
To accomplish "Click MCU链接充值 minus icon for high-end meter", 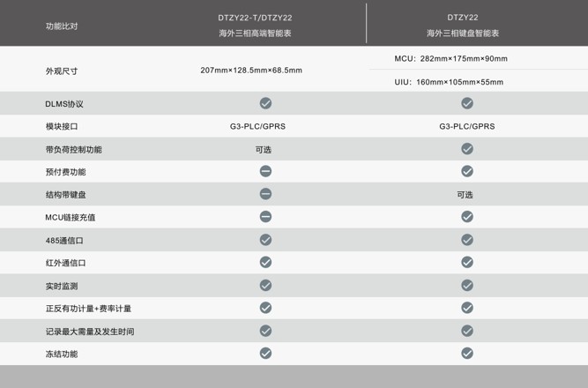I will pyautogui.click(x=265, y=217).
